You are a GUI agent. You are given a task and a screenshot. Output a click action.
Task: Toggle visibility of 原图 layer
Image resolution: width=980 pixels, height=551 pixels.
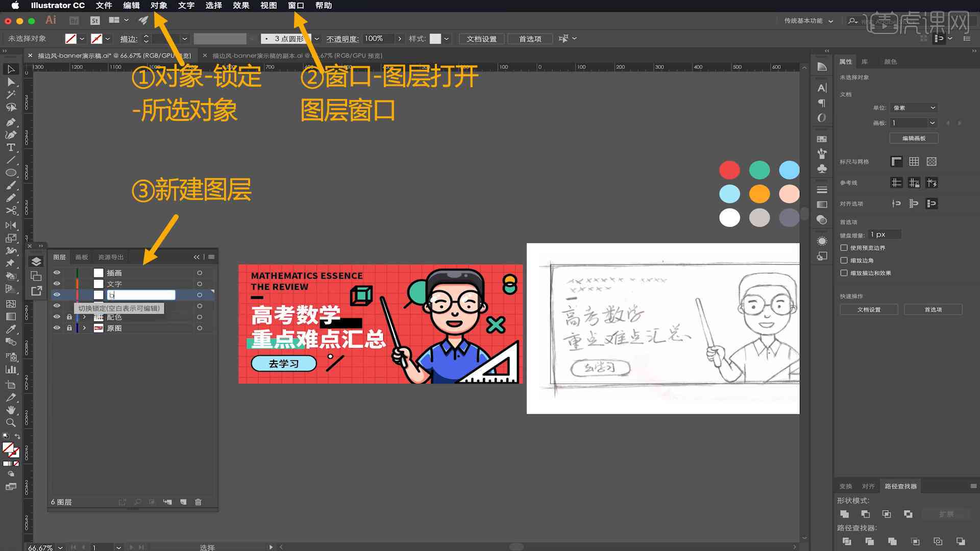[x=57, y=328]
